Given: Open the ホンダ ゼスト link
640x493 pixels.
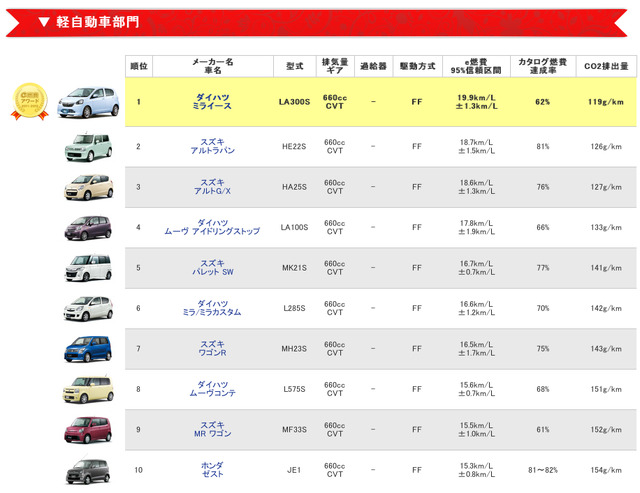Looking at the screenshot, I should click(212, 470).
